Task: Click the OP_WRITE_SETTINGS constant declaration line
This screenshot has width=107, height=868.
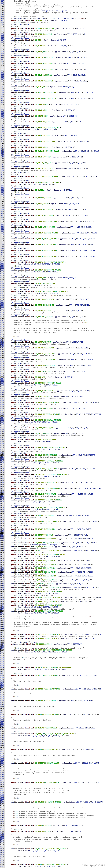Action: 49,169
